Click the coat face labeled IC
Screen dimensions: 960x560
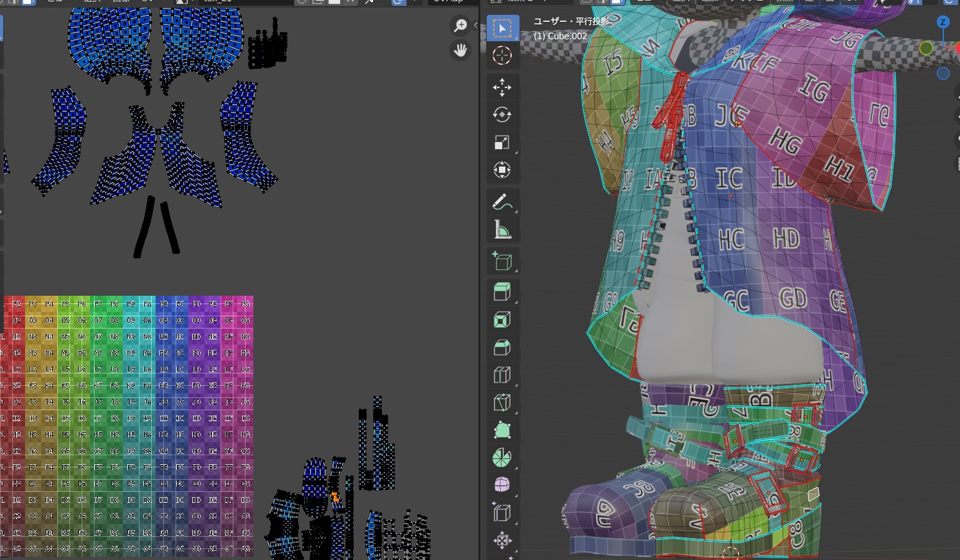tap(729, 178)
